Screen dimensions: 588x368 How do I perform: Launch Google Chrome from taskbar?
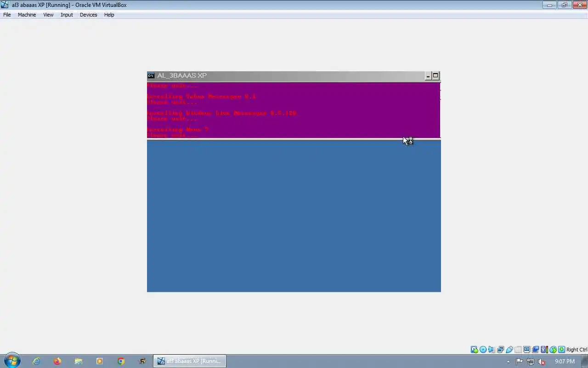click(121, 361)
